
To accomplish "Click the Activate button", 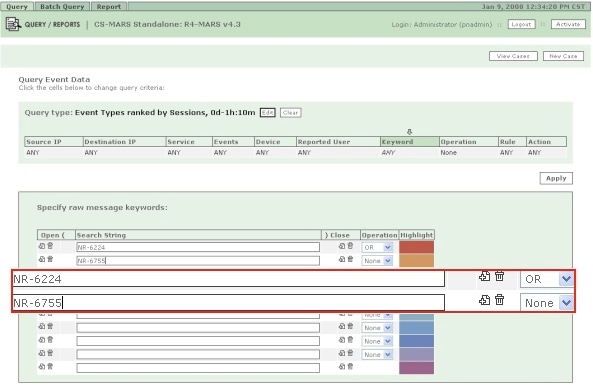I will [x=568, y=24].
